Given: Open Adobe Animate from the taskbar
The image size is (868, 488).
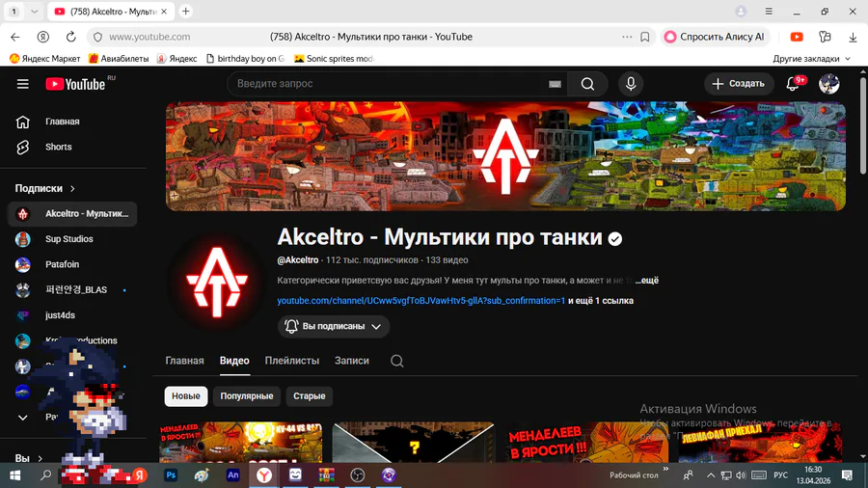Looking at the screenshot, I should pos(233,475).
